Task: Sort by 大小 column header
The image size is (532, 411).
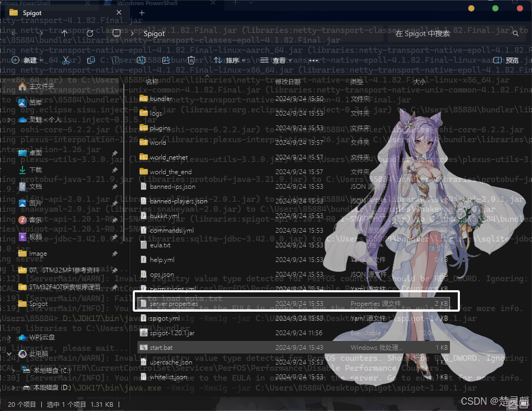Action: tap(419, 82)
